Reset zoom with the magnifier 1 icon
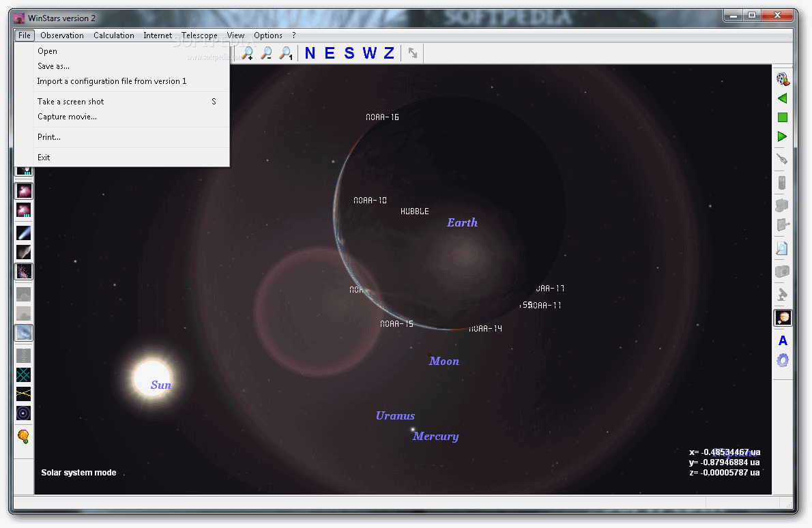812x528 pixels. [286, 53]
